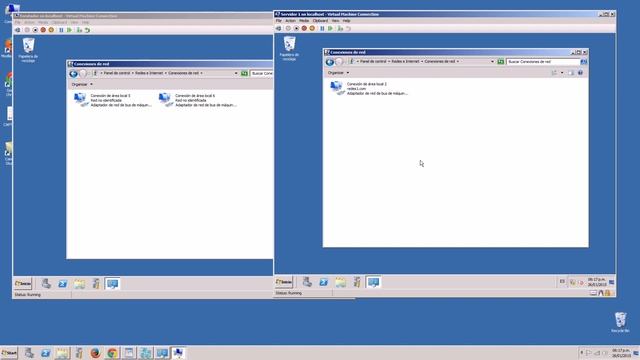Viewport: 640px width, 360px height.
Task: Open the File menu in Servidor 1 window
Action: [x=278, y=20]
